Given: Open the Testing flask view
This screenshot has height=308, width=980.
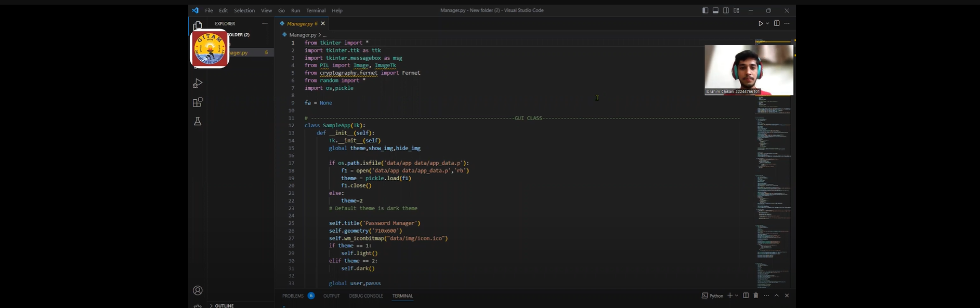Looking at the screenshot, I should point(198,122).
